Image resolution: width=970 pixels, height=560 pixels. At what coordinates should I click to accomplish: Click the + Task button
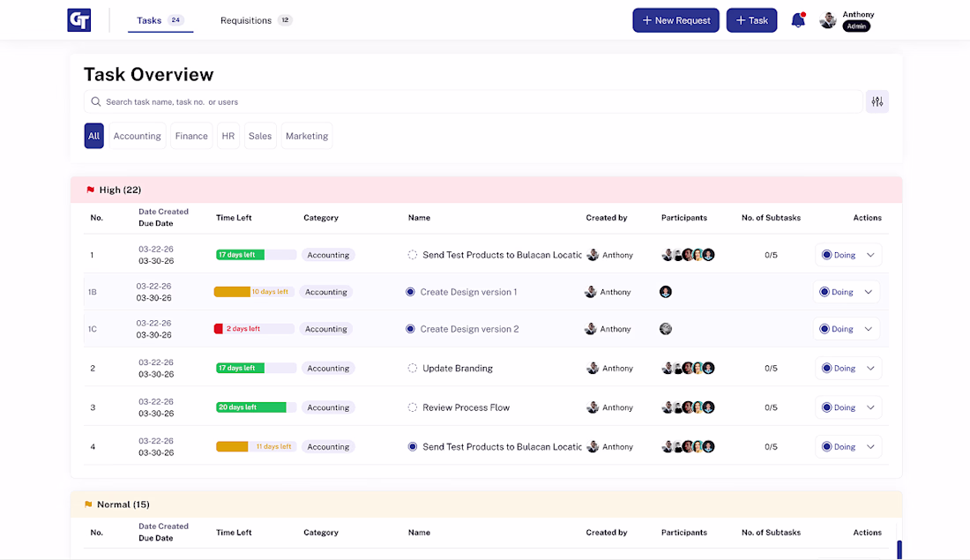(751, 20)
